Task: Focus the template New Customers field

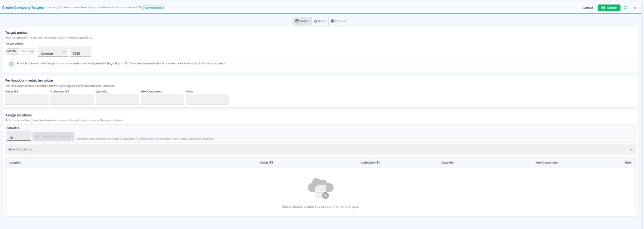Action: pos(162,99)
